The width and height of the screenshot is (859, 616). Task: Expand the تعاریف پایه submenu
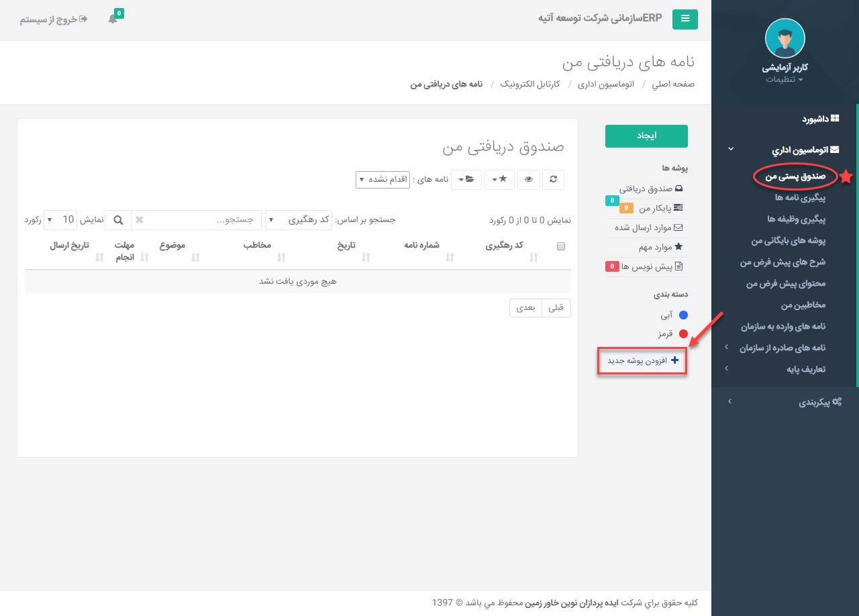coord(806,370)
